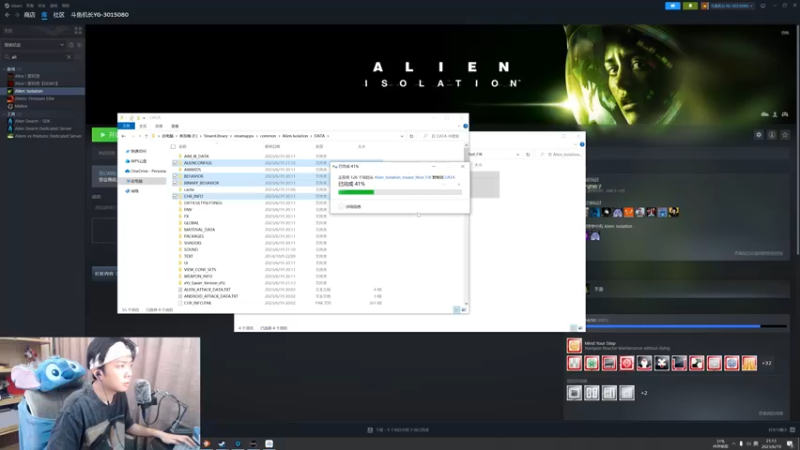Uncheck the BINARY_BEHAVIOR folder checkbox
800x450 pixels.
(x=175, y=183)
